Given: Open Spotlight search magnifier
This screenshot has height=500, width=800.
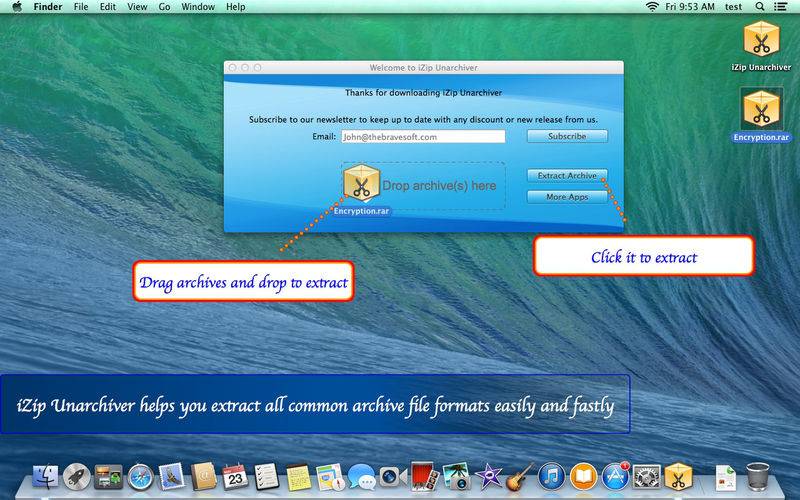Looking at the screenshot, I should coord(760,7).
